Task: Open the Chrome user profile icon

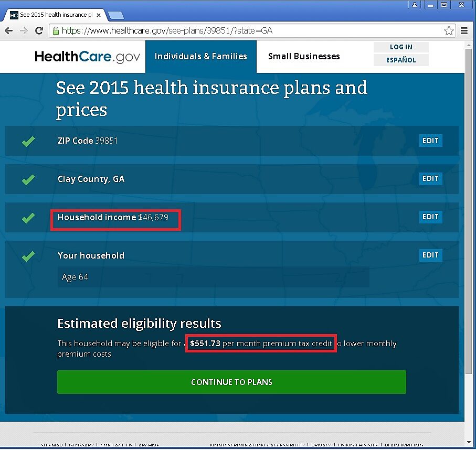Action: 415,5
